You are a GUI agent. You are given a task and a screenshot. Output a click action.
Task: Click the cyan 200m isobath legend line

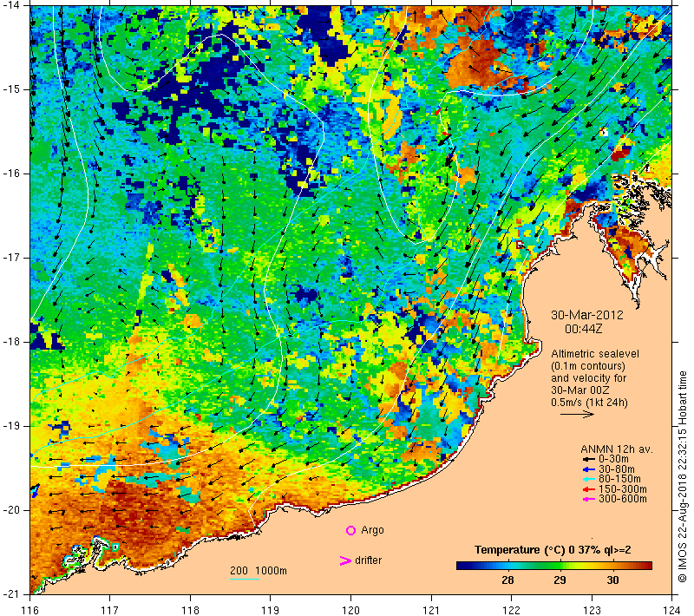click(x=245, y=579)
